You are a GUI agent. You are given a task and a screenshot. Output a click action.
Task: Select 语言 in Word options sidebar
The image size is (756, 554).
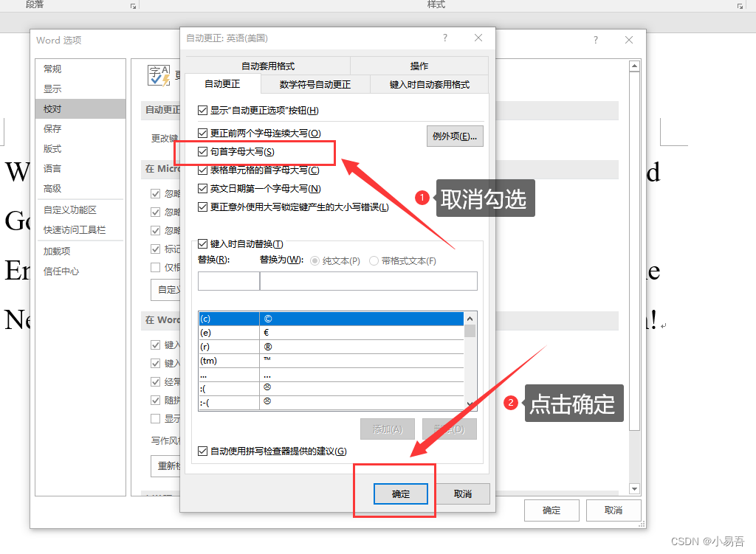pos(80,169)
